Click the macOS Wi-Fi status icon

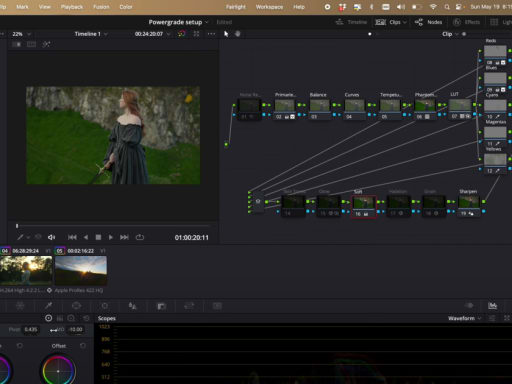pos(433,7)
